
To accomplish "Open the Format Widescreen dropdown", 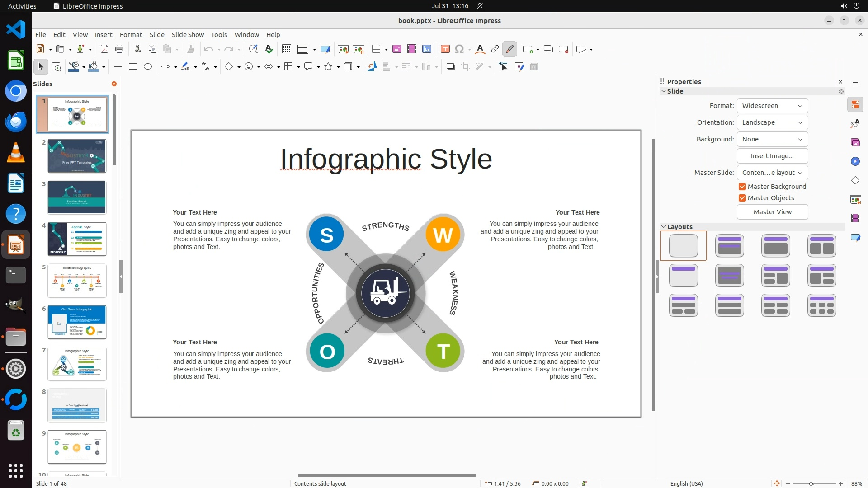I will [x=772, y=106].
